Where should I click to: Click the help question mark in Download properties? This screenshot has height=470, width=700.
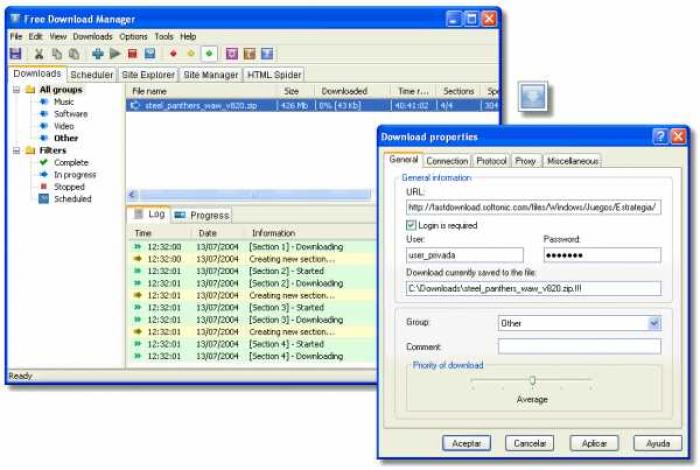[x=660, y=136]
